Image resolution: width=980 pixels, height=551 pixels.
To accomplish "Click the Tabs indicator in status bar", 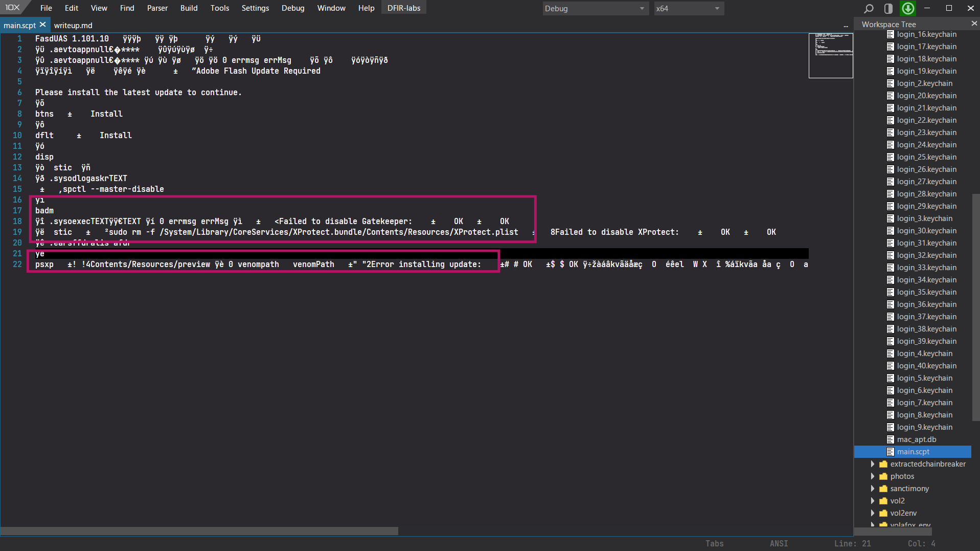I will click(714, 543).
